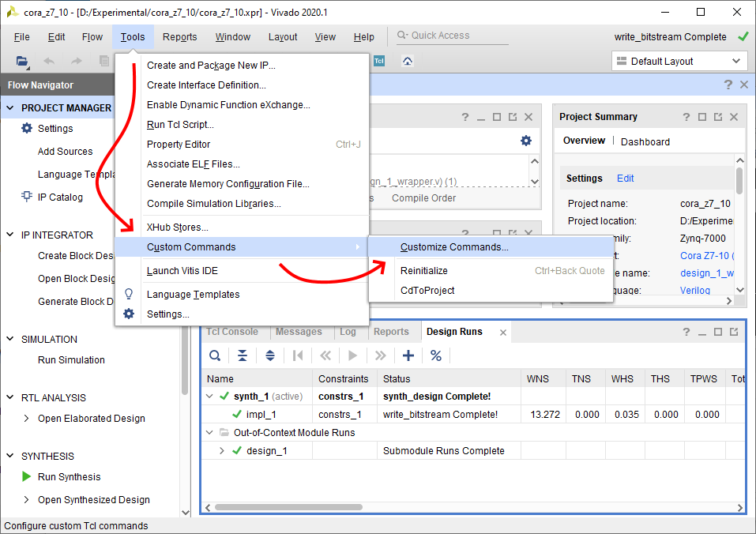Collapse all runs using the collapse icon
This screenshot has width=756, height=534.
tap(243, 355)
